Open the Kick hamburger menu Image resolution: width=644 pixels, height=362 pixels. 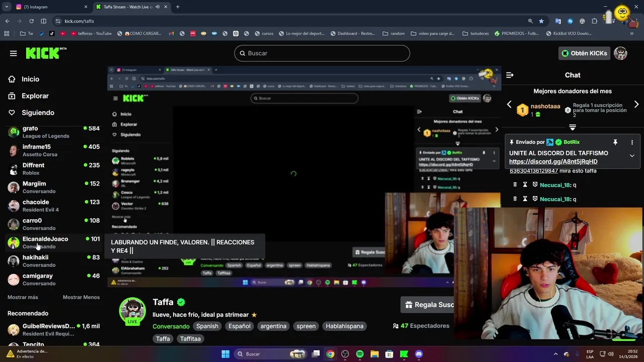pyautogui.click(x=14, y=53)
